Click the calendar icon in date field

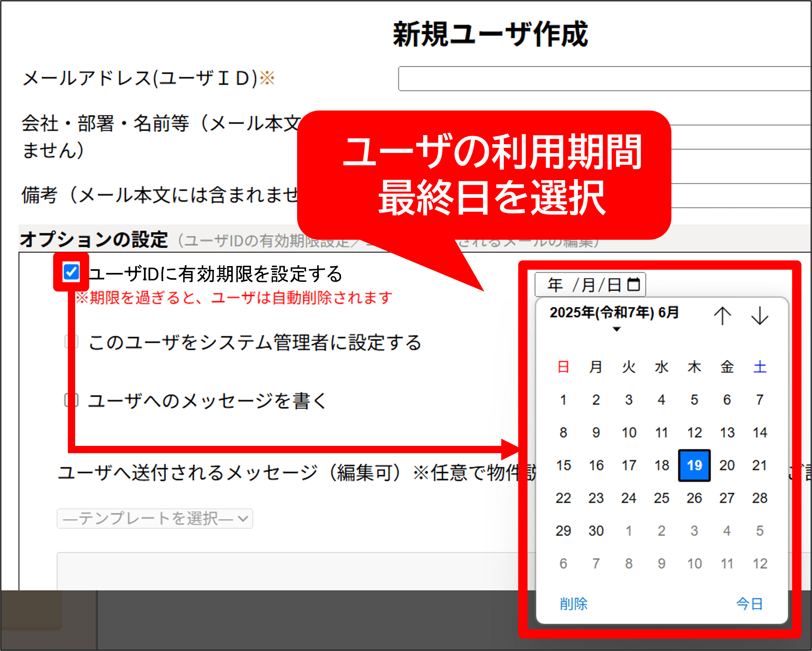pyautogui.click(x=633, y=284)
